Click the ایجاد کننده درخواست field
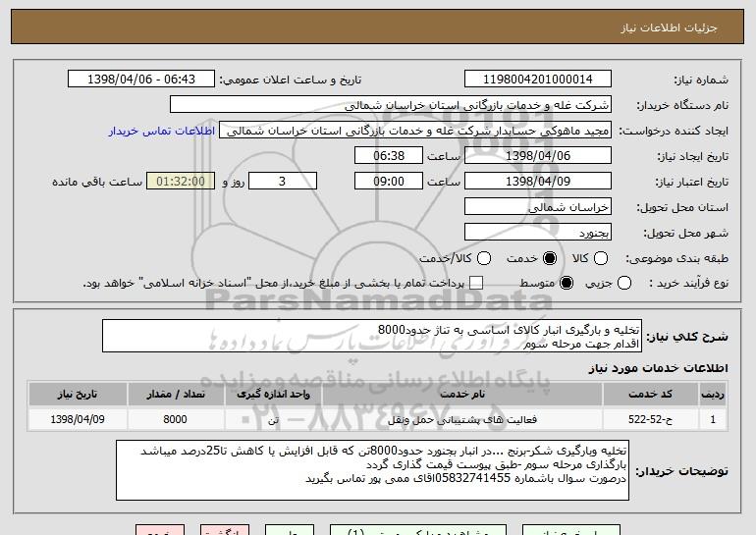 tap(415, 131)
